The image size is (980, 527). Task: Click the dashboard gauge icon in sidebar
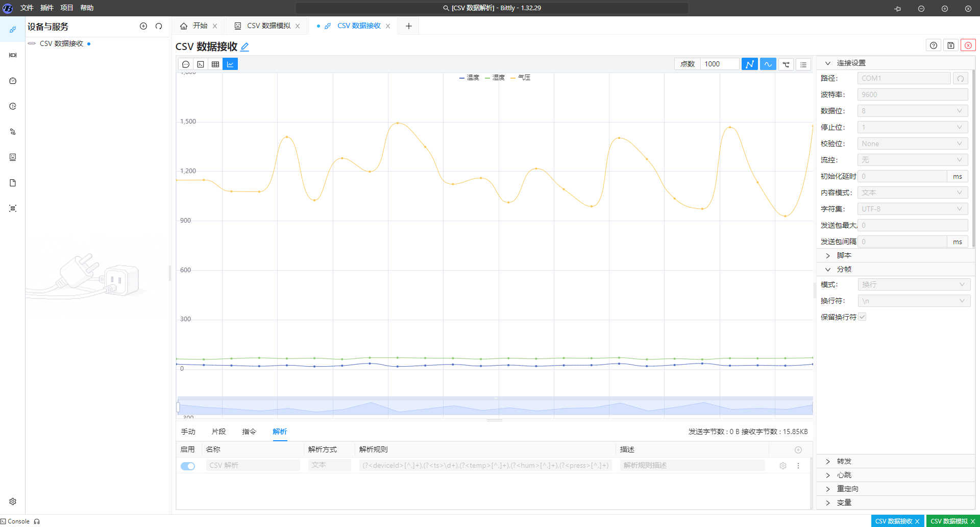click(13, 81)
